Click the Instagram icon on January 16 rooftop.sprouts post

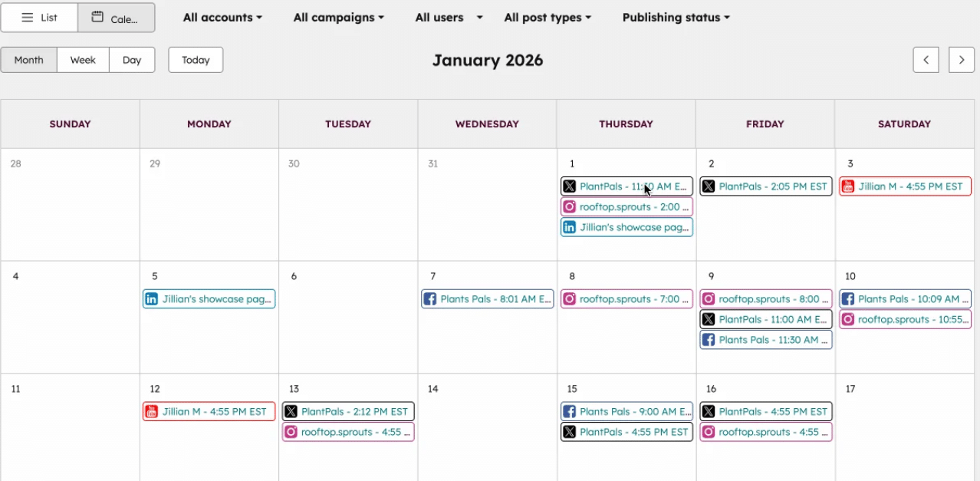point(708,432)
